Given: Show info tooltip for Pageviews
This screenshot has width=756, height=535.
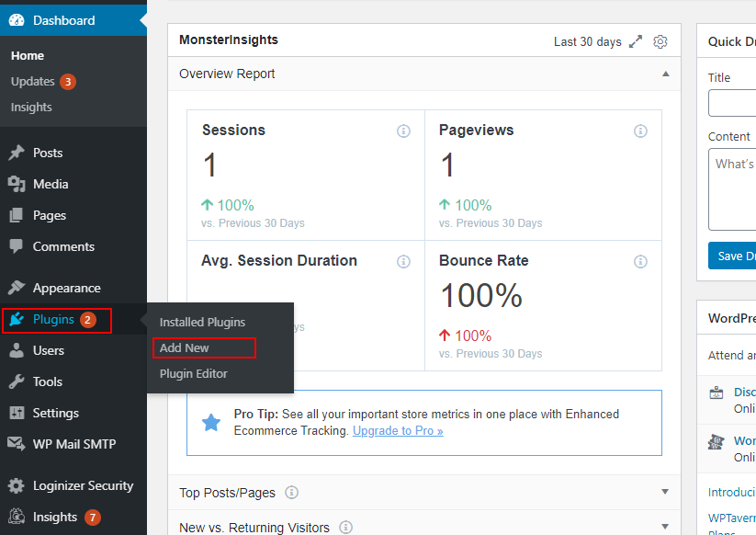Looking at the screenshot, I should [x=640, y=131].
